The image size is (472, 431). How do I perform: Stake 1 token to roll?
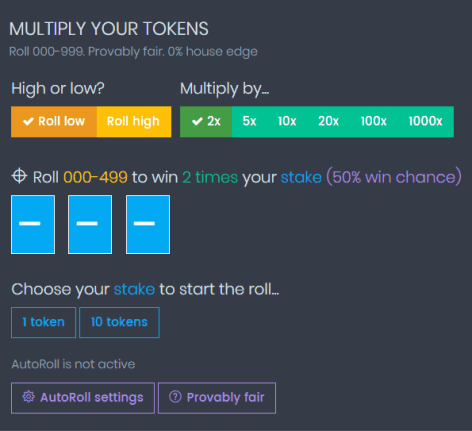click(x=44, y=322)
